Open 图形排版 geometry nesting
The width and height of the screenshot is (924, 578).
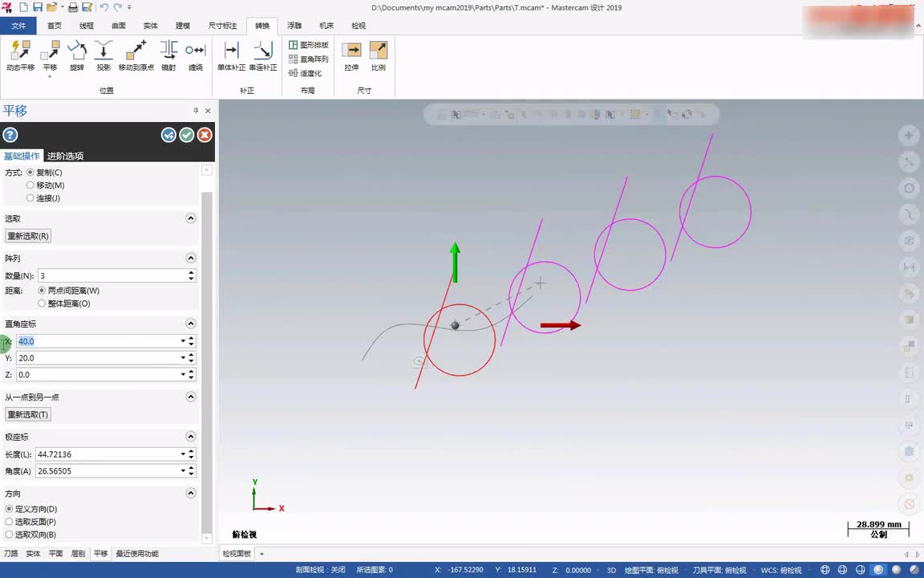click(x=308, y=45)
